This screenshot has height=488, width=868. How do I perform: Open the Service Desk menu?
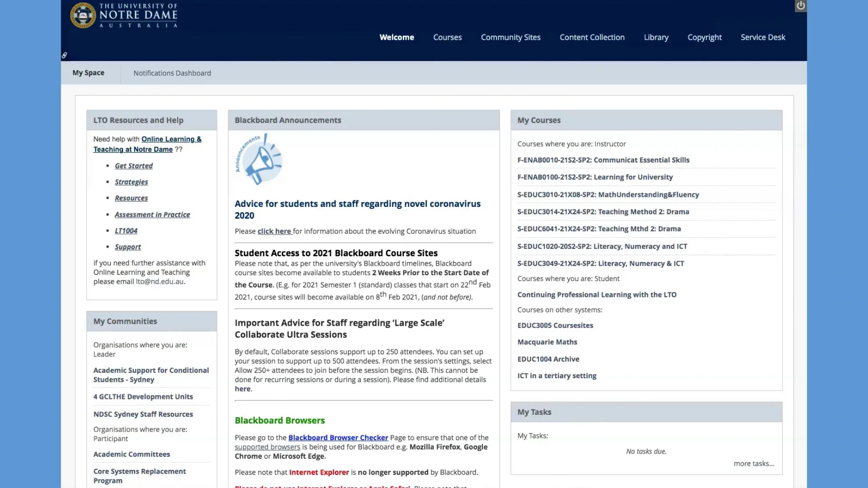pos(763,38)
